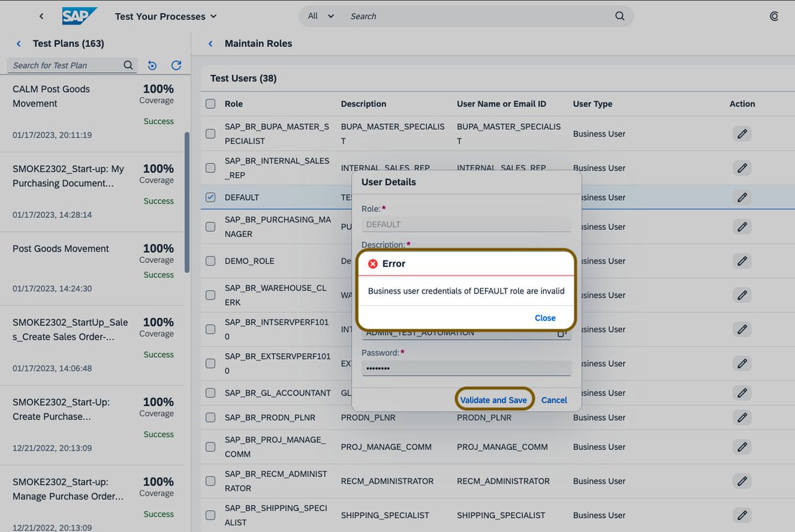Viewport: 795px width, 532px height.
Task: Check the SAP_BR_SHIPPING_SPECIALIST row checkbox
Action: coord(211,515)
